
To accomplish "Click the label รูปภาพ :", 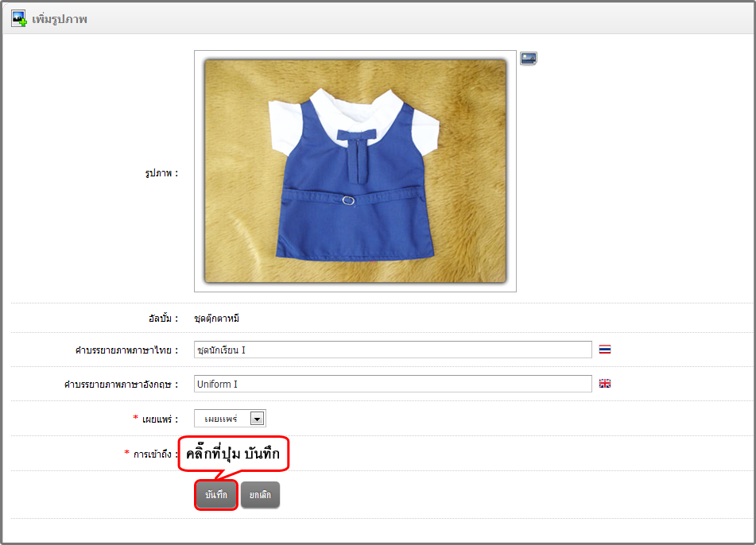I will point(161,173).
